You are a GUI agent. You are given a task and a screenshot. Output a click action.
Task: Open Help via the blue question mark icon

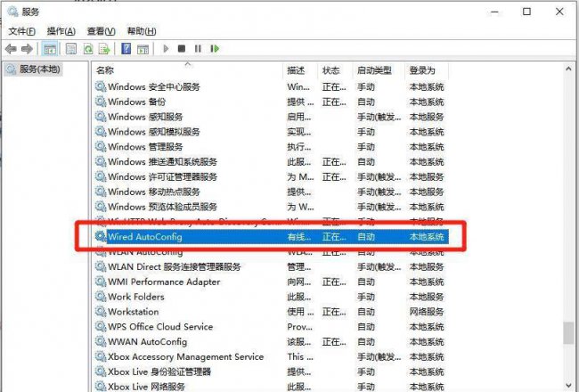(126, 48)
